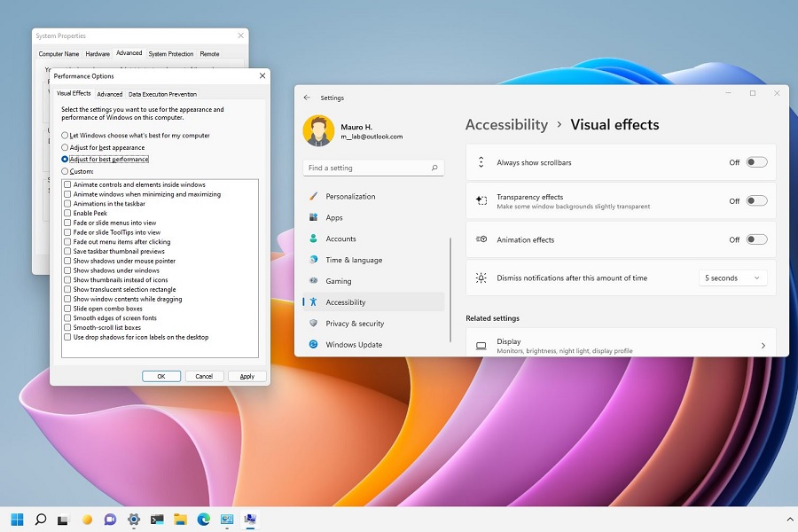
Task: Launch Terminal from the taskbar
Action: tap(157, 520)
